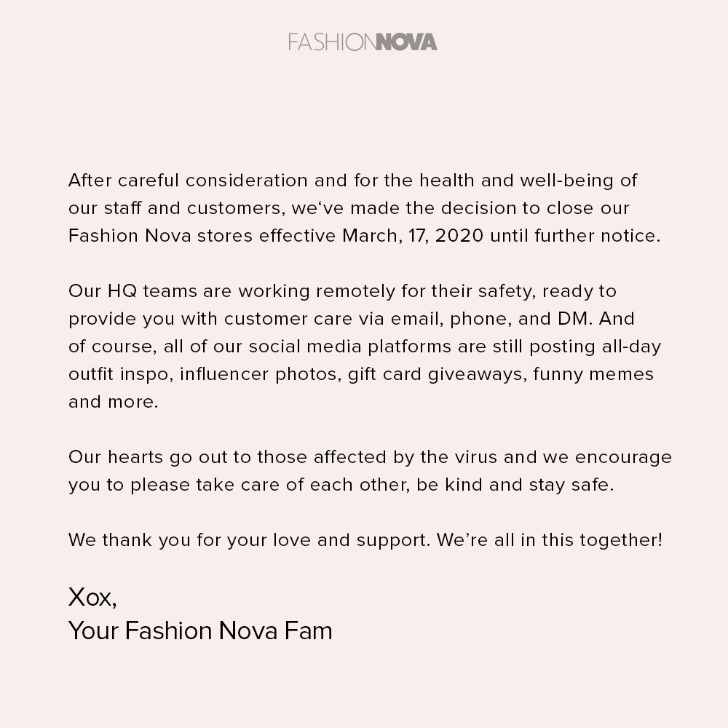The image size is (728, 728).
Task: Click the 'Your Fashion Nova Fam' signature
Action: click(201, 630)
